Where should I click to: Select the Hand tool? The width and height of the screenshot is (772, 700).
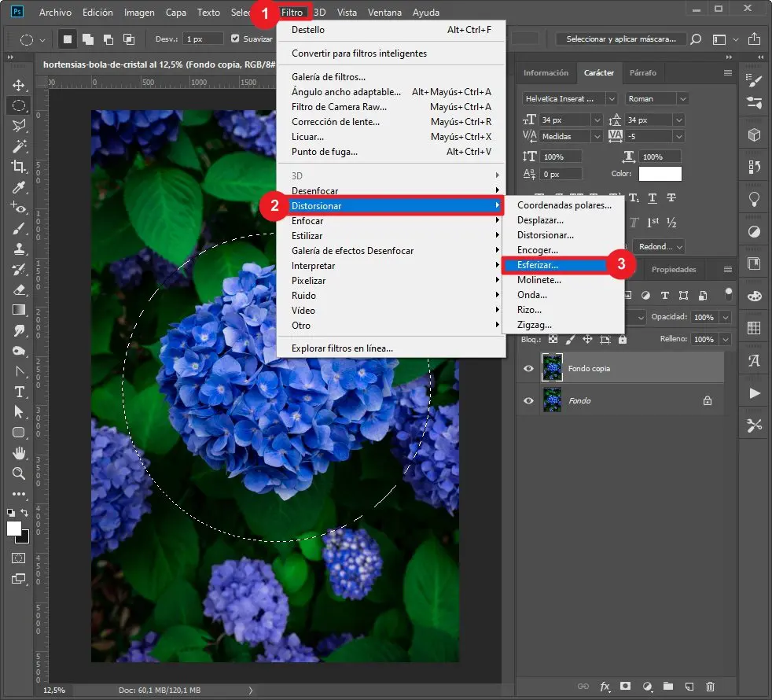tap(19, 453)
